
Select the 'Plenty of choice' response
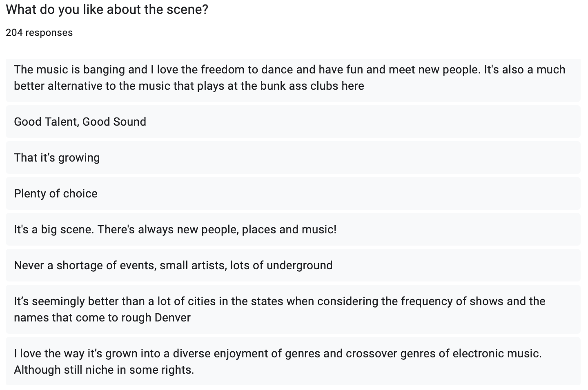click(x=293, y=193)
